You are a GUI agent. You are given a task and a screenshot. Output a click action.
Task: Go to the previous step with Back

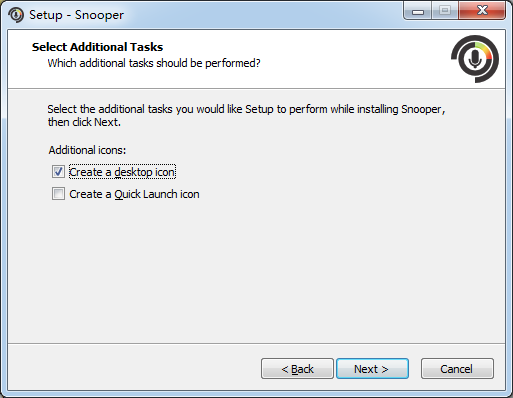click(297, 369)
